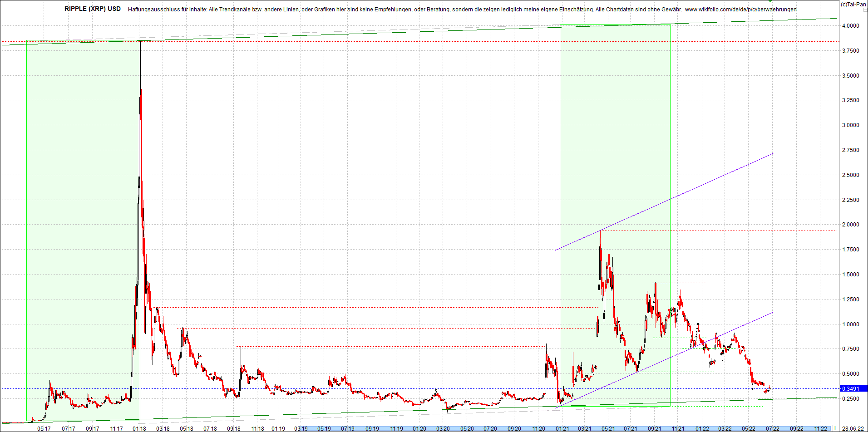Click the date field 28.06.22
The height and width of the screenshot is (432, 868).
(x=853, y=428)
